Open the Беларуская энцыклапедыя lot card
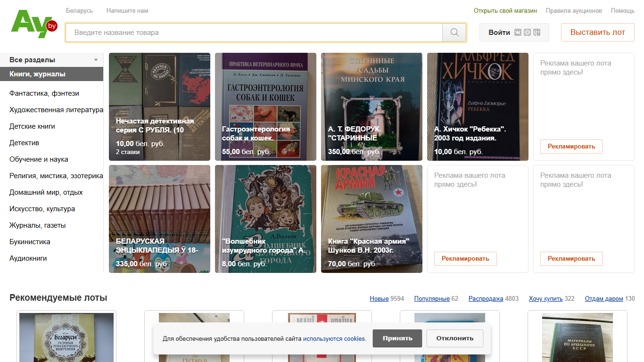644x362 pixels. click(159, 219)
